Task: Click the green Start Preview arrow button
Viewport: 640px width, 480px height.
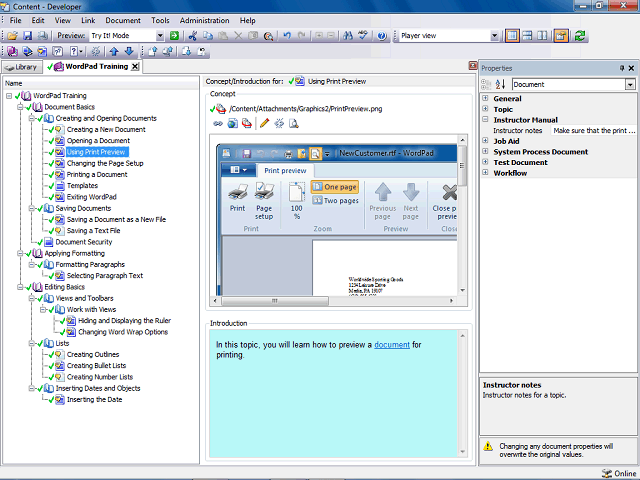Action: (174, 36)
